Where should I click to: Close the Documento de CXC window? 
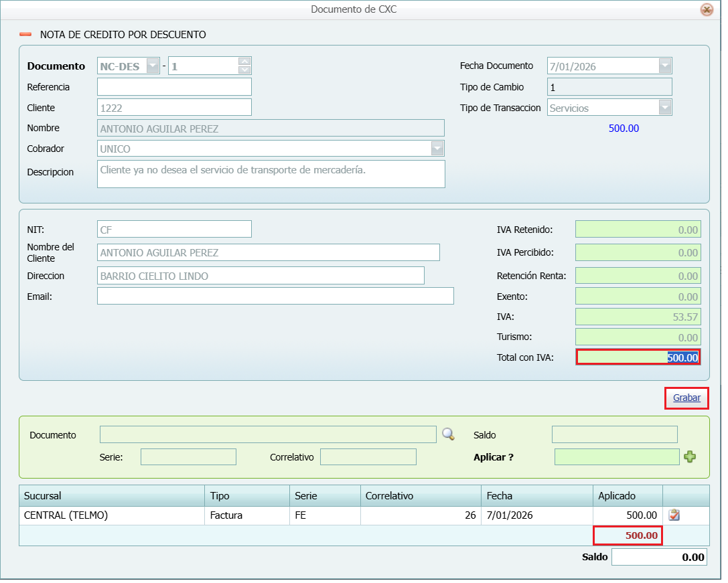tap(706, 9)
